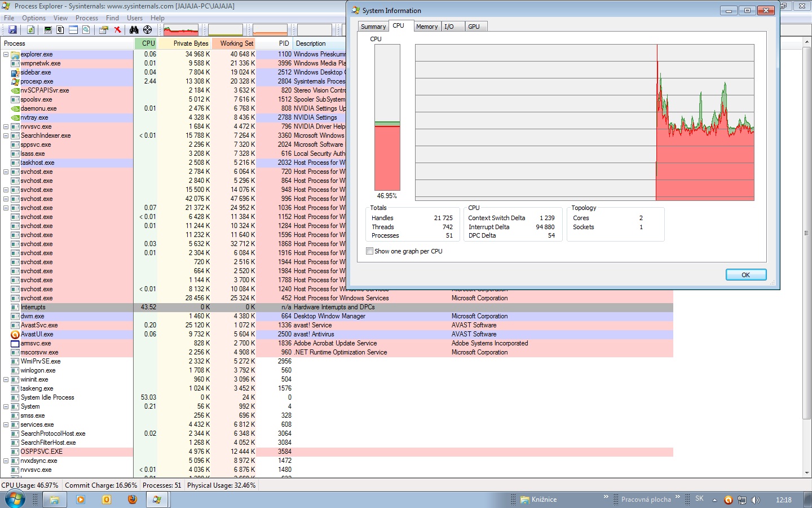
Task: Switch to the Summary tab in System Information
Action: [373, 27]
